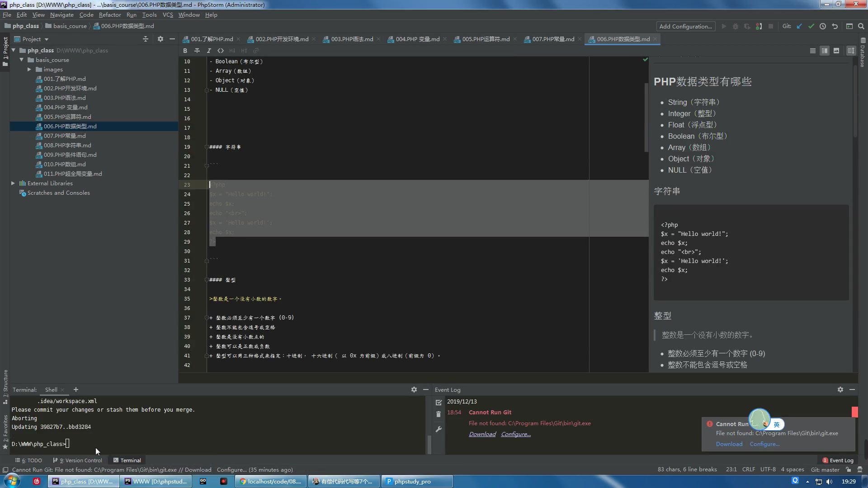Click the editor vertical scrollbar thumb

tap(646, 117)
